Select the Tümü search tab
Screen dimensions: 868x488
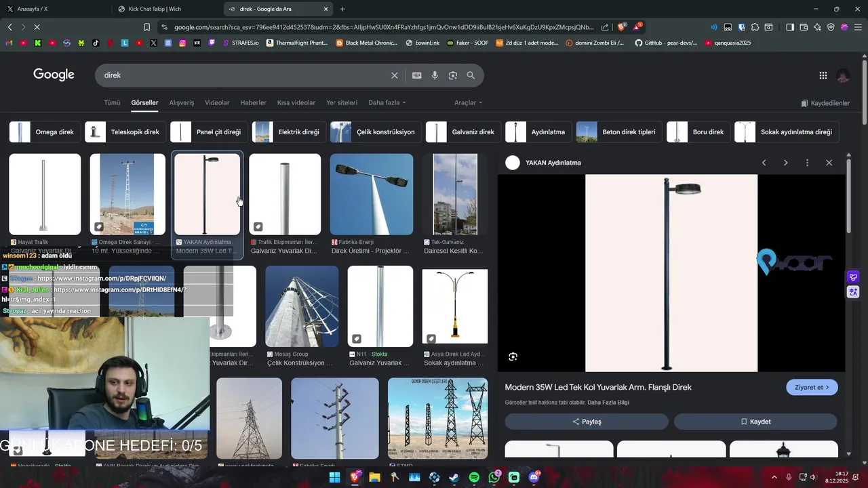click(x=112, y=103)
